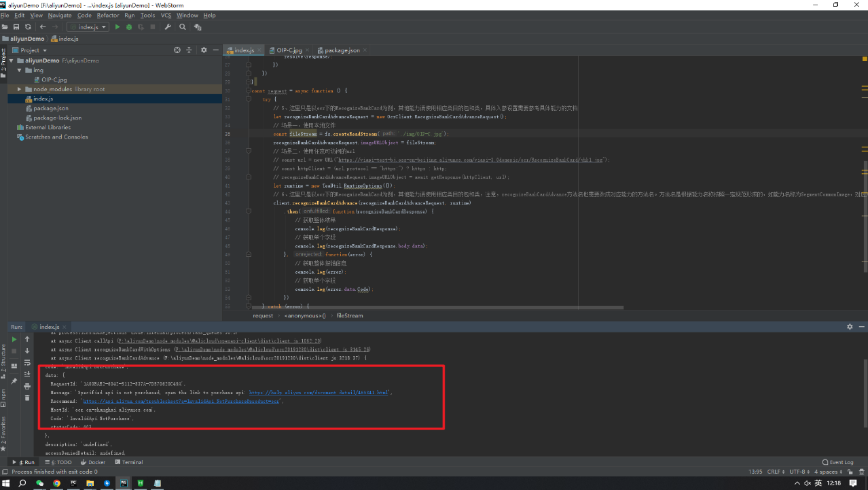Collapse the img folder in the tree
Screen dimensions: 868x490
coord(20,70)
